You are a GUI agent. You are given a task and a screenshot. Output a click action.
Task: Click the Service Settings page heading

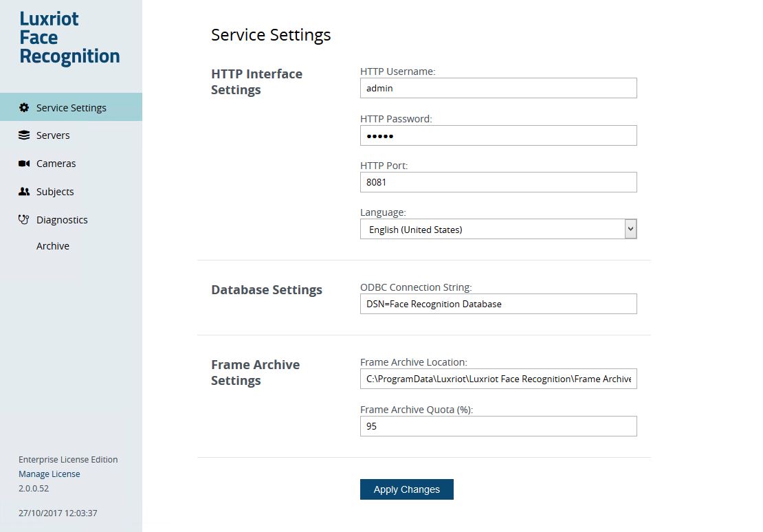pyautogui.click(x=271, y=35)
